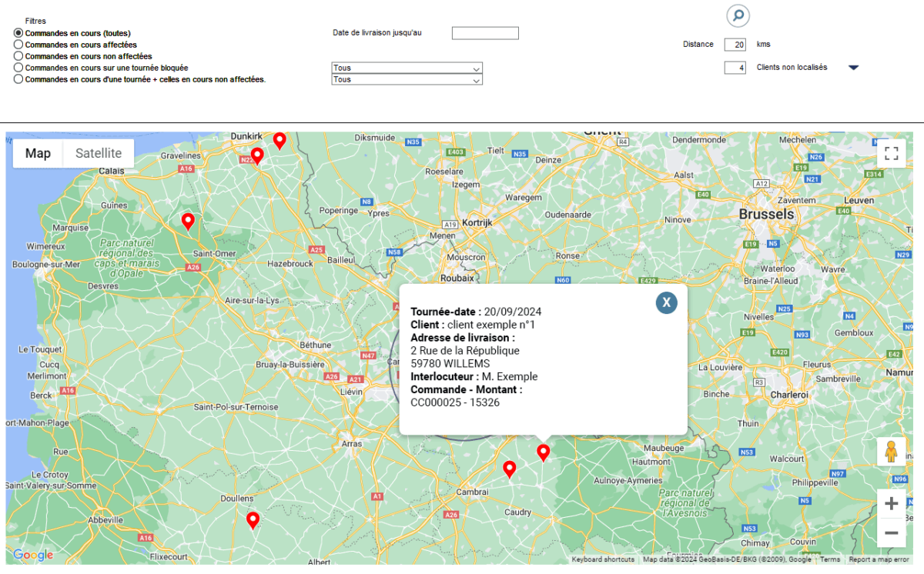Click the red marker northwest of Saint-Omer
Screen dimensions: 924x574
coord(187,222)
